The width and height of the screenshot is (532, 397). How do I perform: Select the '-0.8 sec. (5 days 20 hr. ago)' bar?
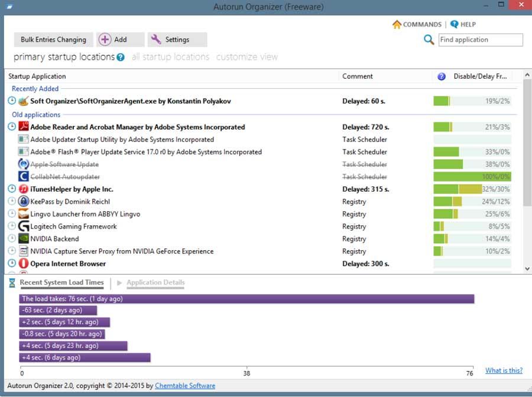[62, 334]
